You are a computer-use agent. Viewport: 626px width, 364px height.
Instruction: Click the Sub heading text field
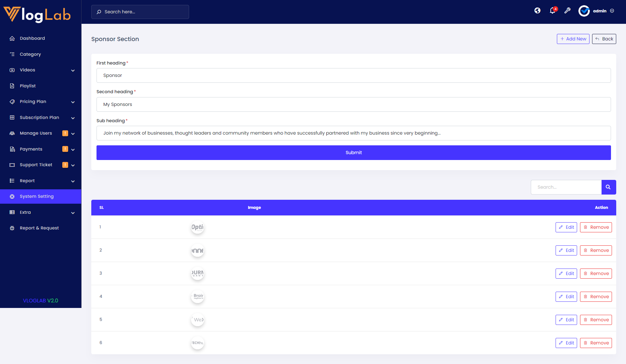(353, 133)
